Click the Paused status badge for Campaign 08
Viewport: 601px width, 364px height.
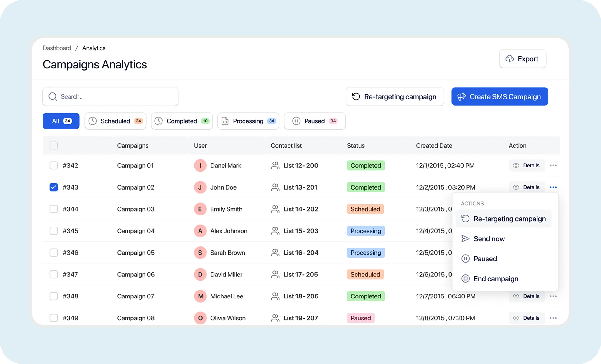pyautogui.click(x=361, y=318)
